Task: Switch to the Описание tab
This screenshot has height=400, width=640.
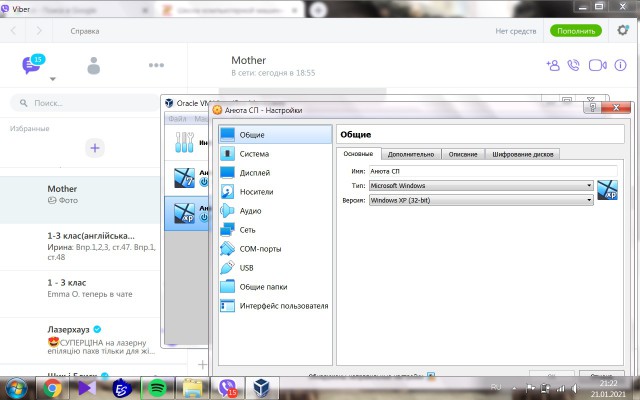Action: tap(463, 154)
